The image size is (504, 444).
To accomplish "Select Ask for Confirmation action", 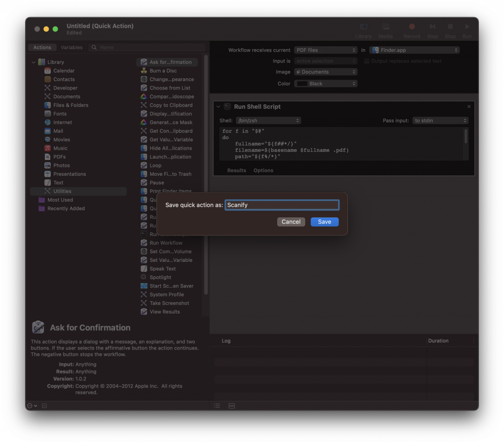I will (167, 62).
